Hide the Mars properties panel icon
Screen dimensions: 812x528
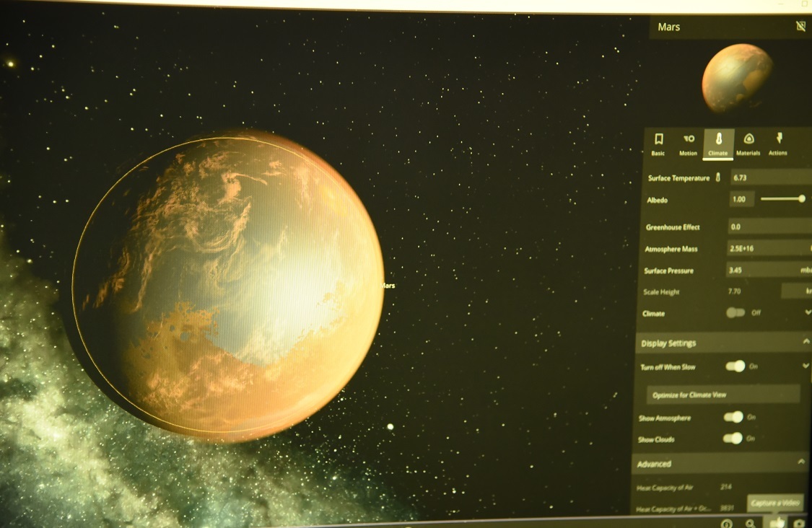800,26
